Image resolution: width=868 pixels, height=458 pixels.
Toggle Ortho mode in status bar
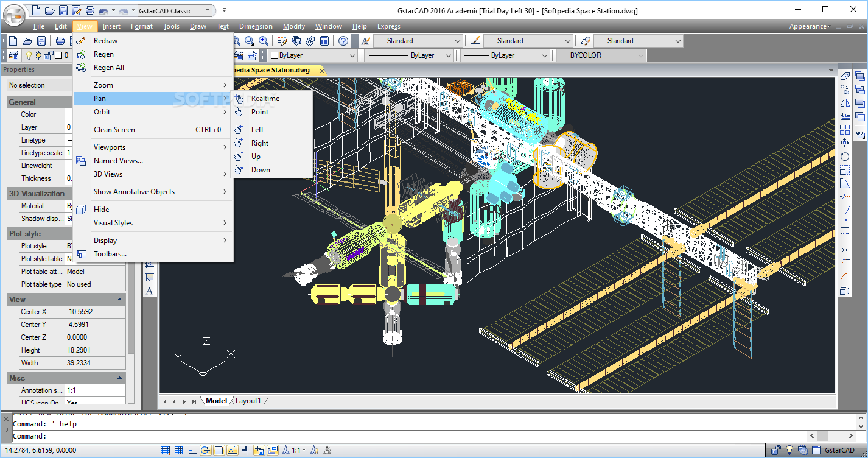192,451
